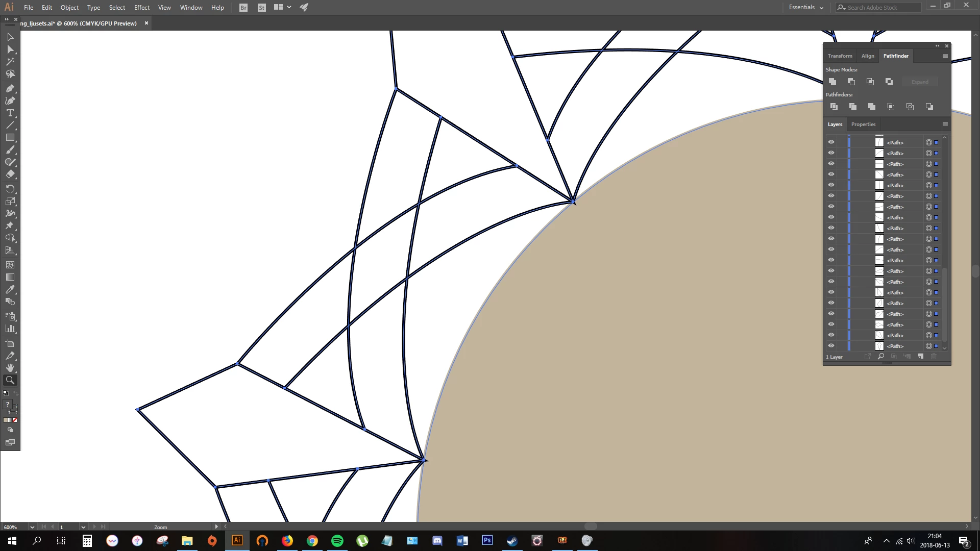
Task: Open the 600% zoom level dropdown
Action: click(x=32, y=527)
